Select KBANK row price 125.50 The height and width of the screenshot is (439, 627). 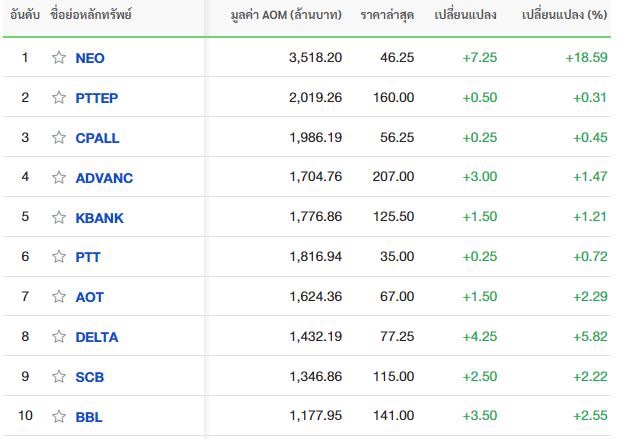[x=393, y=216]
